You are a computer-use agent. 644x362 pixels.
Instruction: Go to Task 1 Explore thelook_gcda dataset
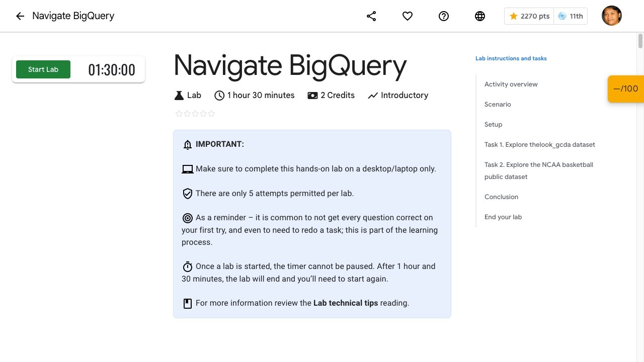click(x=540, y=144)
